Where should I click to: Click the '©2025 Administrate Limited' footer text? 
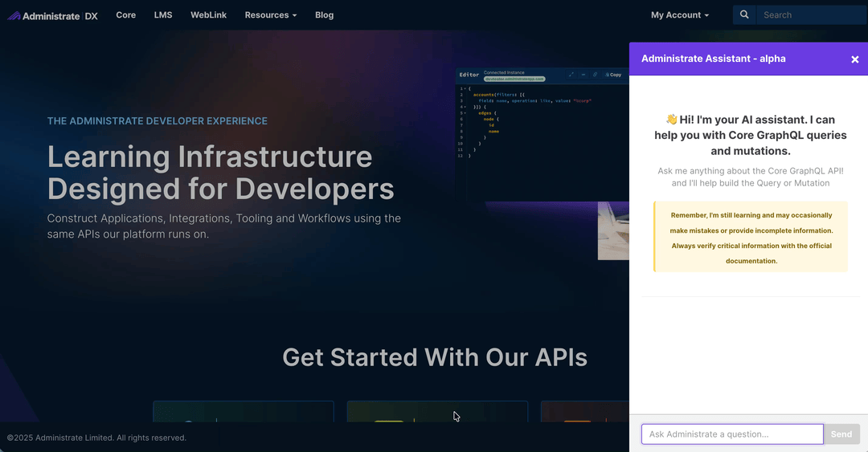coord(96,438)
